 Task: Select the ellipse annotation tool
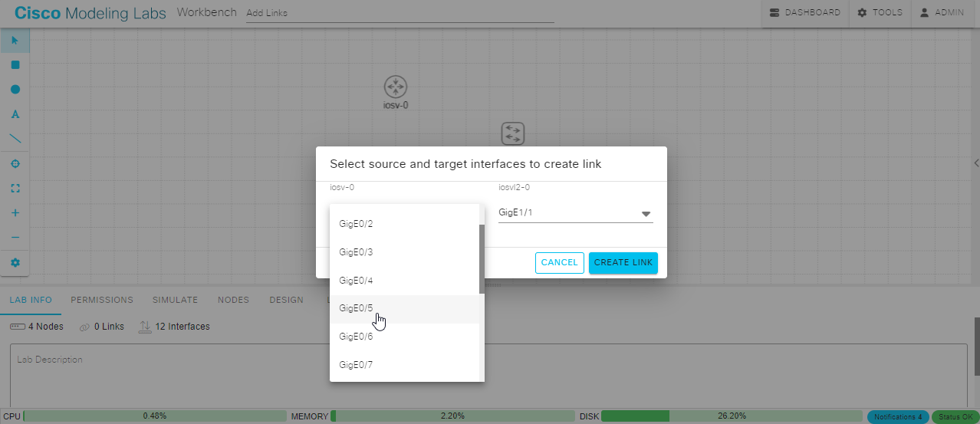coord(15,90)
